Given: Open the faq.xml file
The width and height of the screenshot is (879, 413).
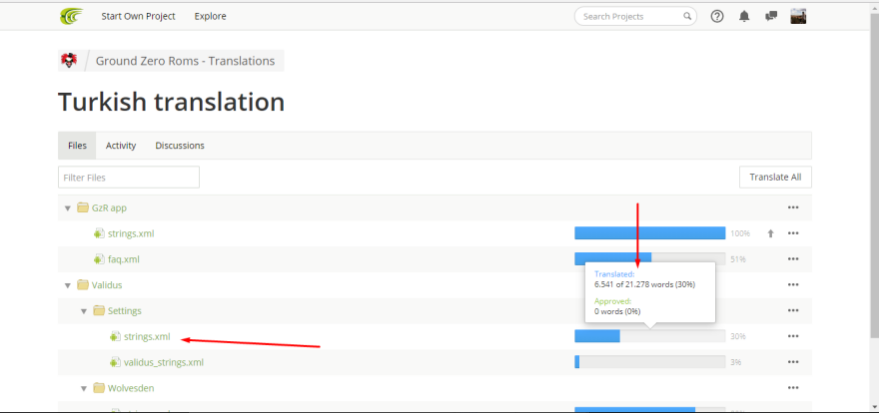Looking at the screenshot, I should (x=124, y=259).
